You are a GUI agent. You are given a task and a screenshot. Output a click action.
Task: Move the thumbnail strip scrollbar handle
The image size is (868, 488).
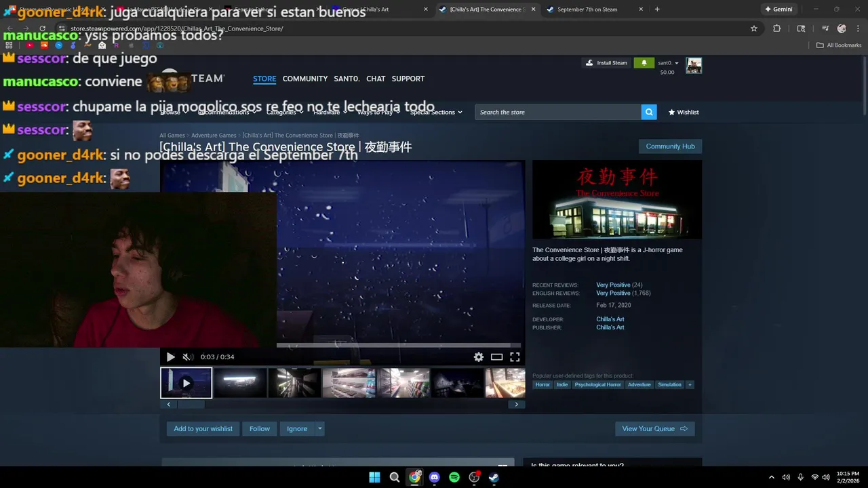point(191,405)
